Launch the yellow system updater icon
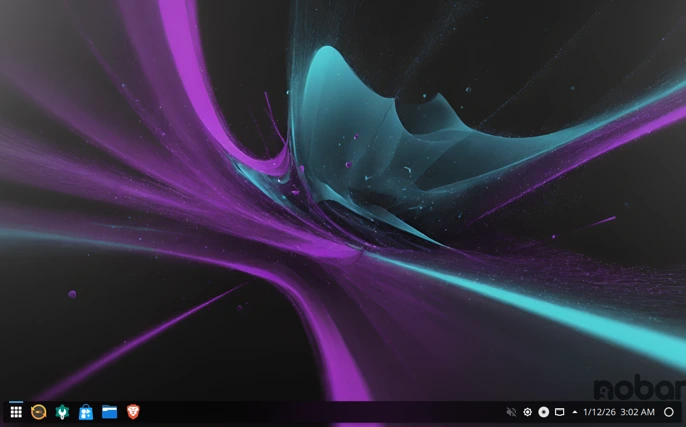 click(39, 412)
